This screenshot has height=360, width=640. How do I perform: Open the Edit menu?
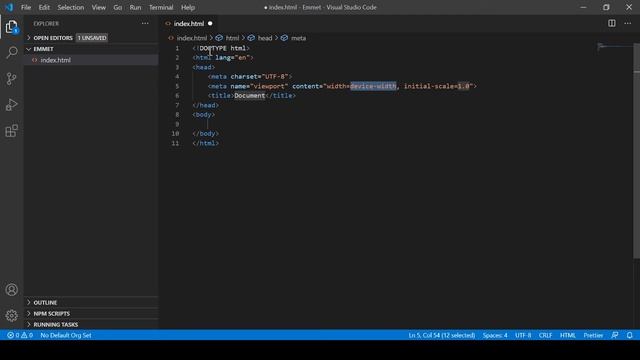[44, 7]
